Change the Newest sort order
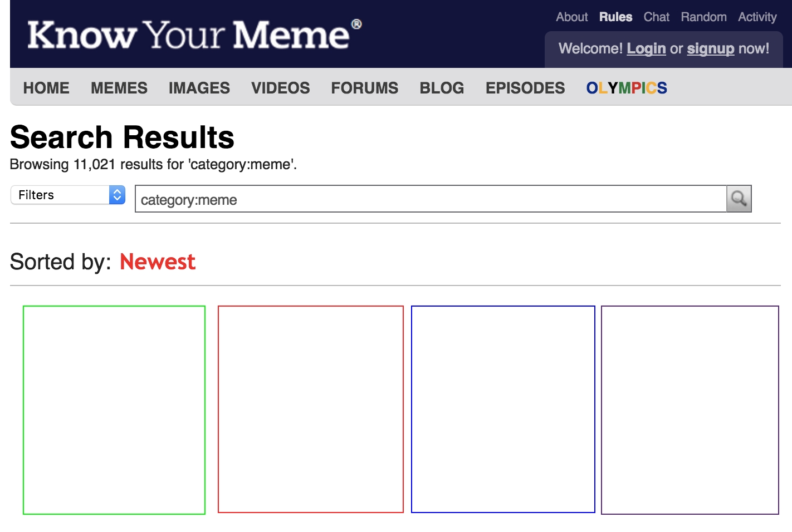 coord(158,262)
